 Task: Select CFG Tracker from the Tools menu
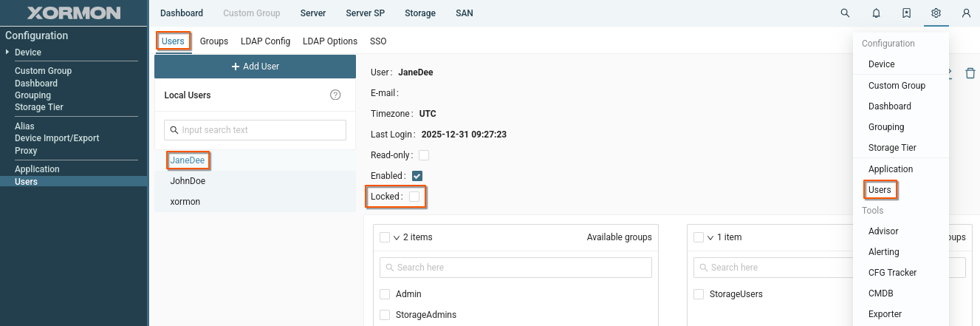click(x=892, y=273)
